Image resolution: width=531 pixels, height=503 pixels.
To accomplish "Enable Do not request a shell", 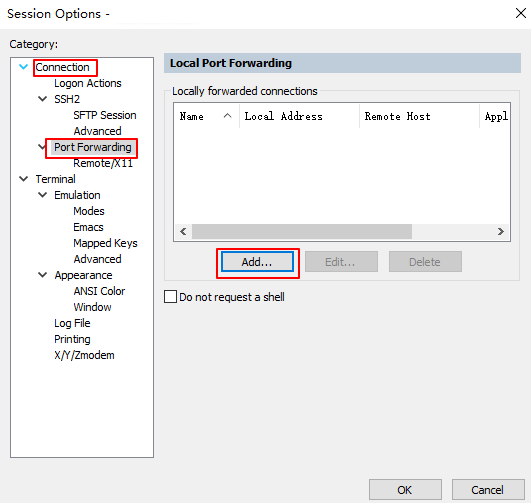I will pyautogui.click(x=170, y=297).
